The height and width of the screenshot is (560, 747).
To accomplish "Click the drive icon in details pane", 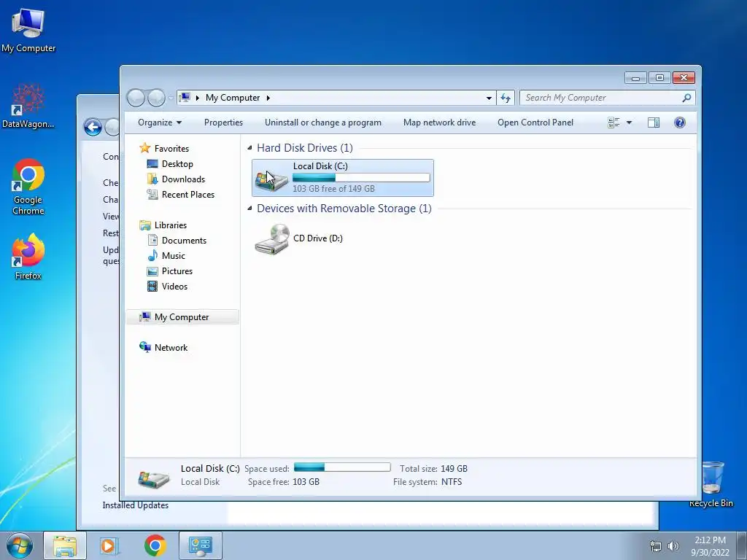I will click(x=153, y=478).
